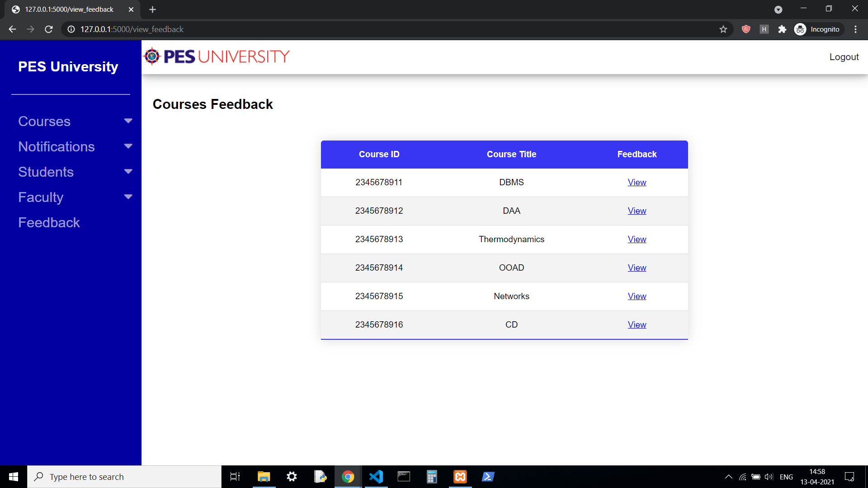This screenshot has height=488, width=868.
Task: Click the PES University logo image
Action: (217, 56)
